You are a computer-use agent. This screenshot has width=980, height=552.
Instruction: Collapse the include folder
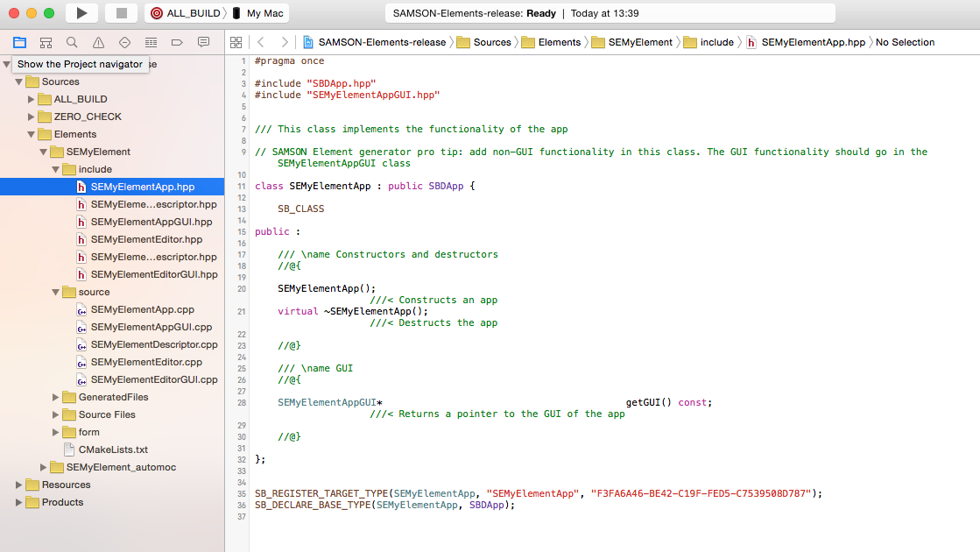coord(54,169)
